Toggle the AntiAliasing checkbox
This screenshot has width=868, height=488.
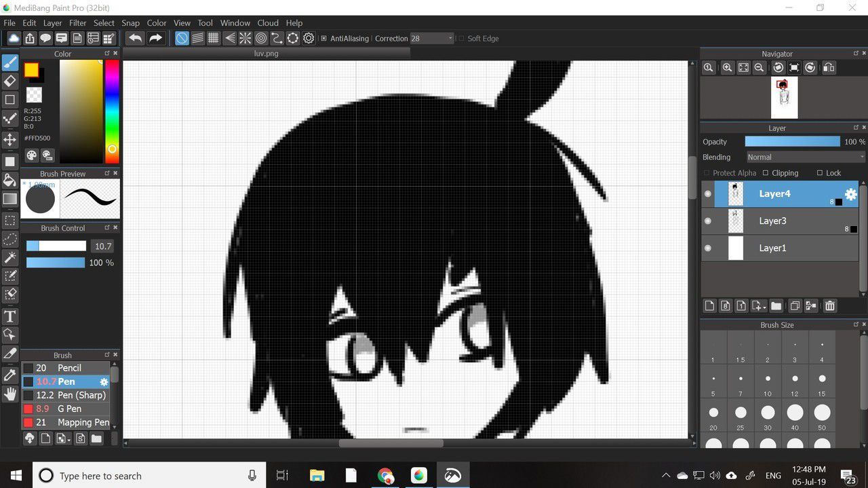pos(324,39)
